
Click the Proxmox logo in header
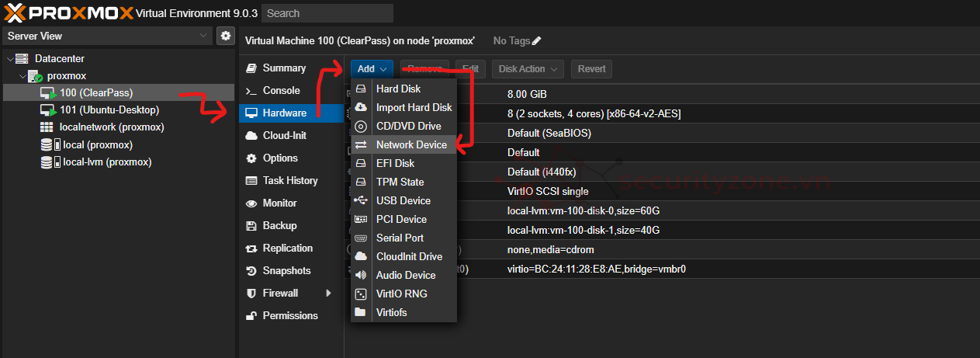[68, 12]
